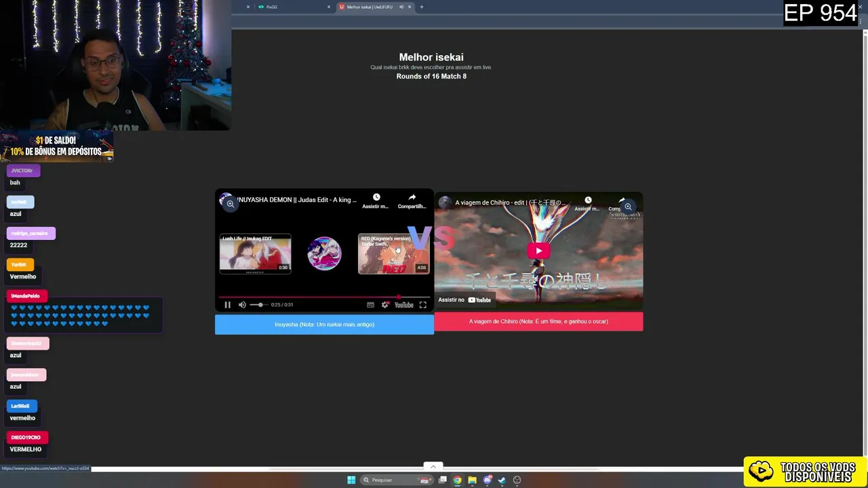Click the Chihiro video channel avatar
The image size is (868, 488).
tap(445, 203)
